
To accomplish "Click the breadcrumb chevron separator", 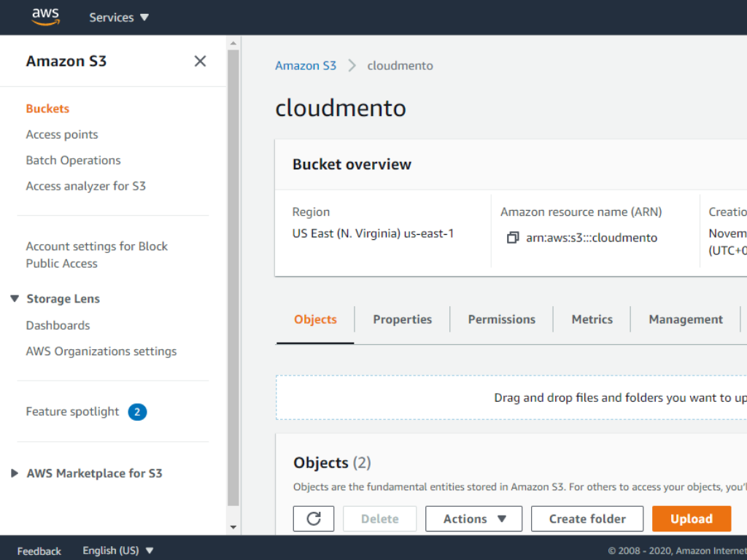I will point(352,66).
